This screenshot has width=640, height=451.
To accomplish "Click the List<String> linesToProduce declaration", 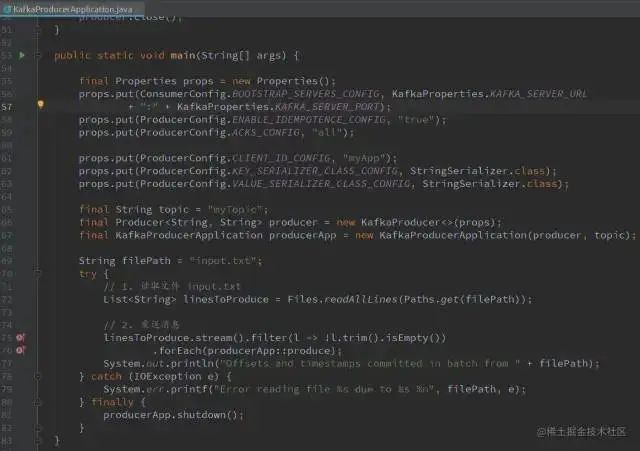I will point(186,300).
